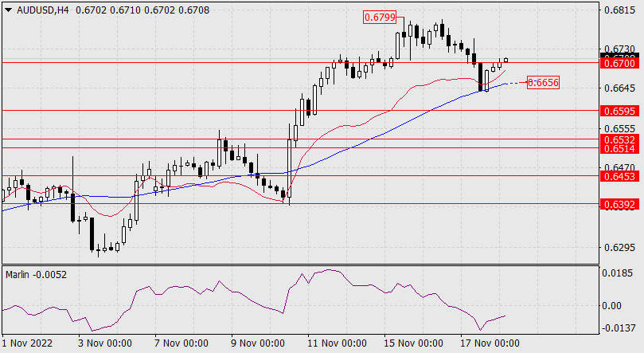This screenshot has height=353, width=644.
Task: Click the 0.6514 red level label
Action: coord(617,148)
